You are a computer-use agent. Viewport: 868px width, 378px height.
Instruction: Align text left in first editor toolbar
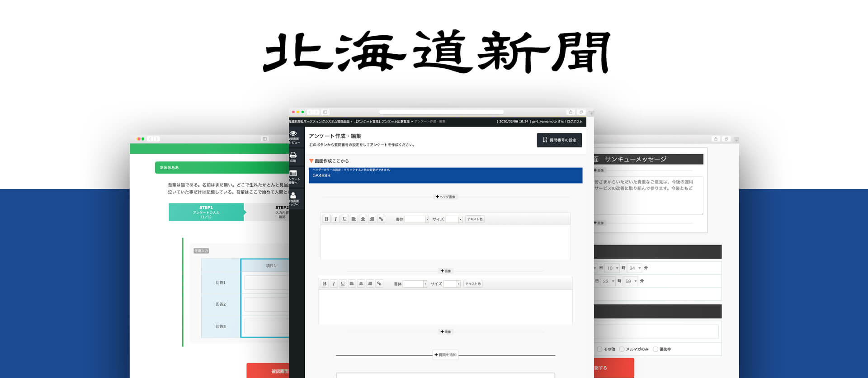click(x=354, y=219)
